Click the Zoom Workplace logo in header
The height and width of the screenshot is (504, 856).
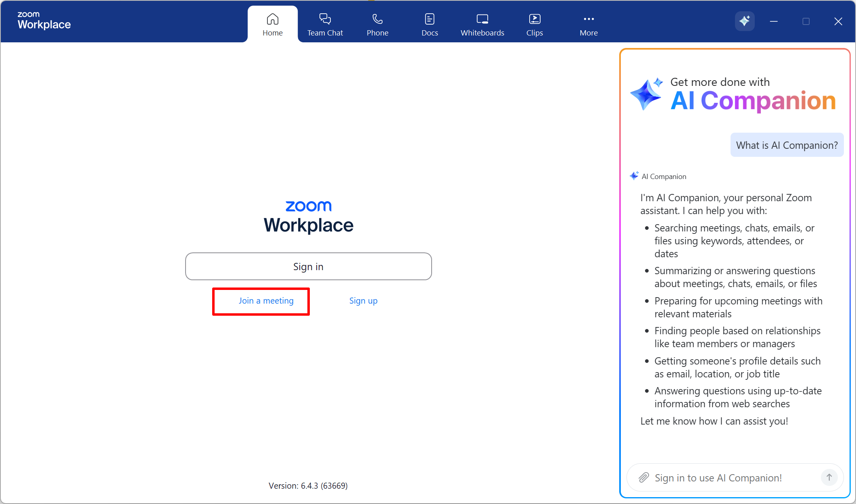click(x=44, y=21)
